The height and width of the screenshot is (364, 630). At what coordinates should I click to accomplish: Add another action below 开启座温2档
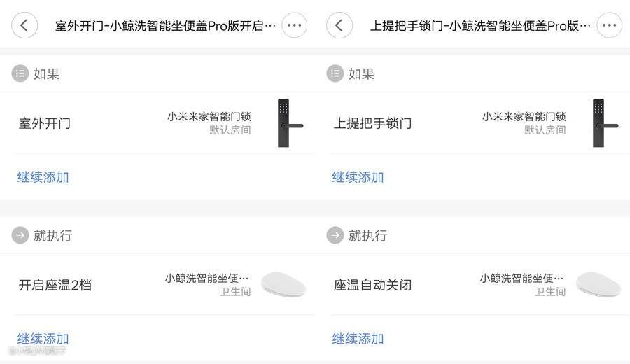[43, 339]
